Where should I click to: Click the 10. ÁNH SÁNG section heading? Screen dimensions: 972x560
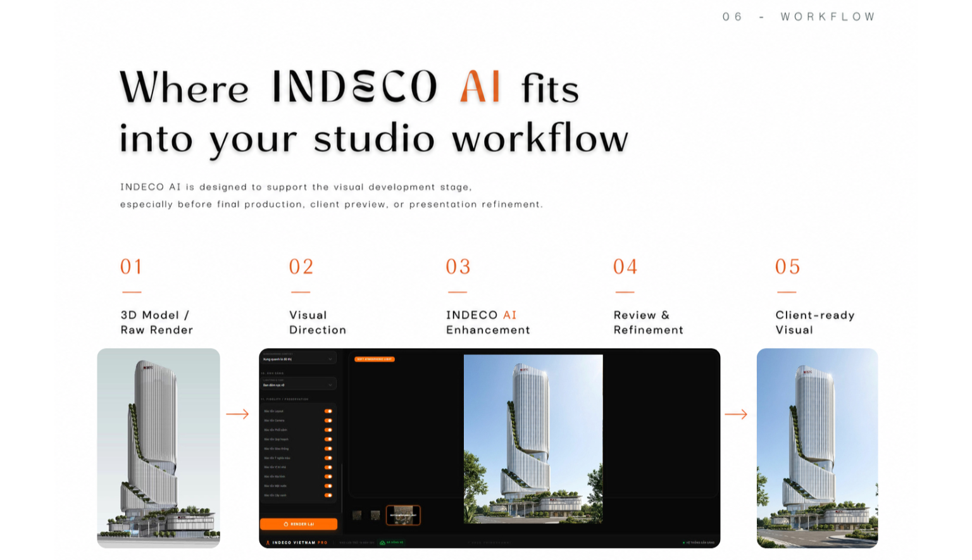(272, 373)
